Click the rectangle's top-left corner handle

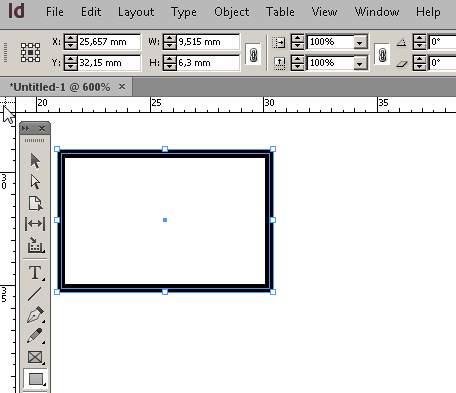click(x=57, y=149)
